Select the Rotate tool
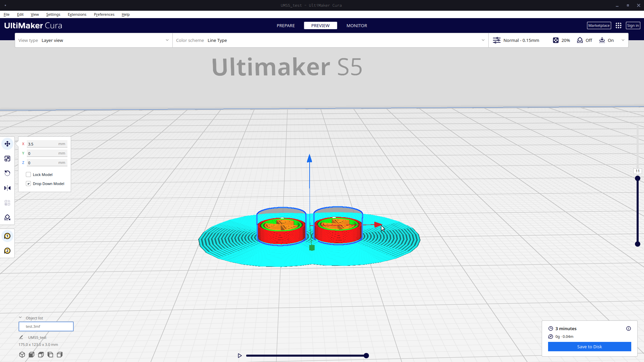The height and width of the screenshot is (362, 644). (7, 173)
